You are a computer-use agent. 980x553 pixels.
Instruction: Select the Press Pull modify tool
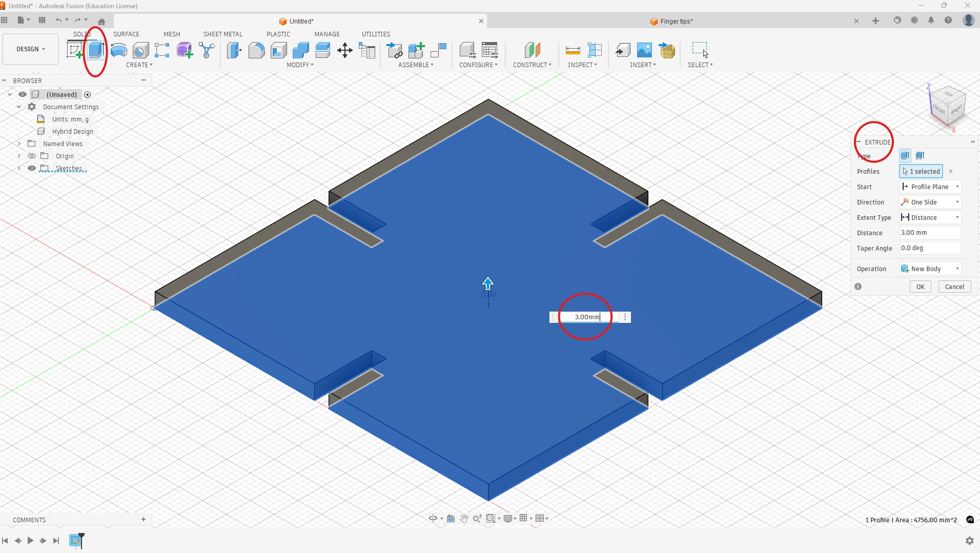(x=234, y=50)
